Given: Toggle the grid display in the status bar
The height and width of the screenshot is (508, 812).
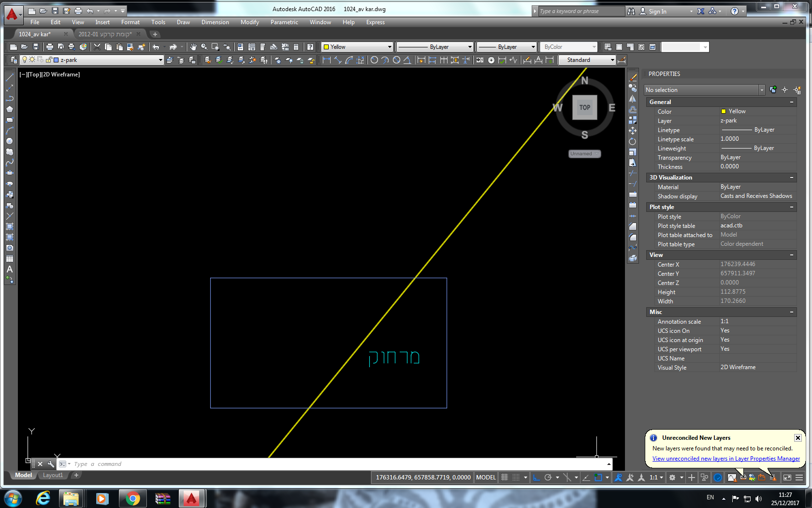Looking at the screenshot, I should point(505,478).
